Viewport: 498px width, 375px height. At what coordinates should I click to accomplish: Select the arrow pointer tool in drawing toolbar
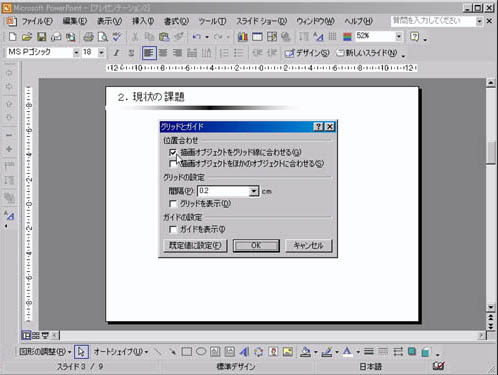81,352
